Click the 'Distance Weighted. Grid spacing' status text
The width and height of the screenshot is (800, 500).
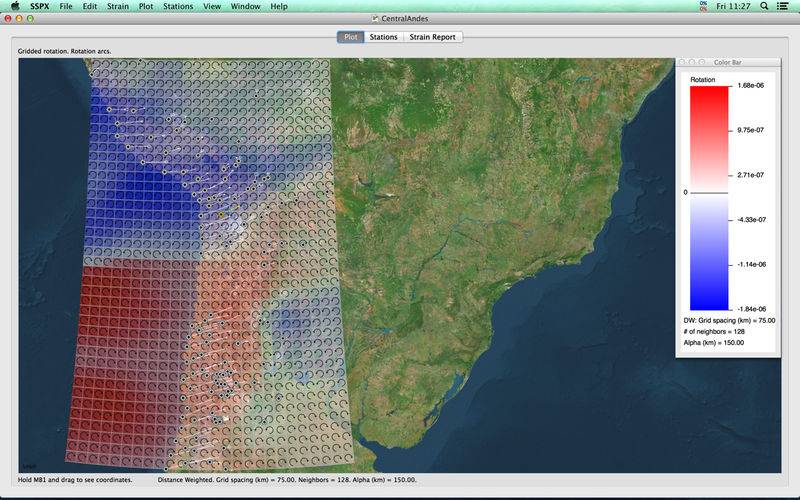[287, 480]
